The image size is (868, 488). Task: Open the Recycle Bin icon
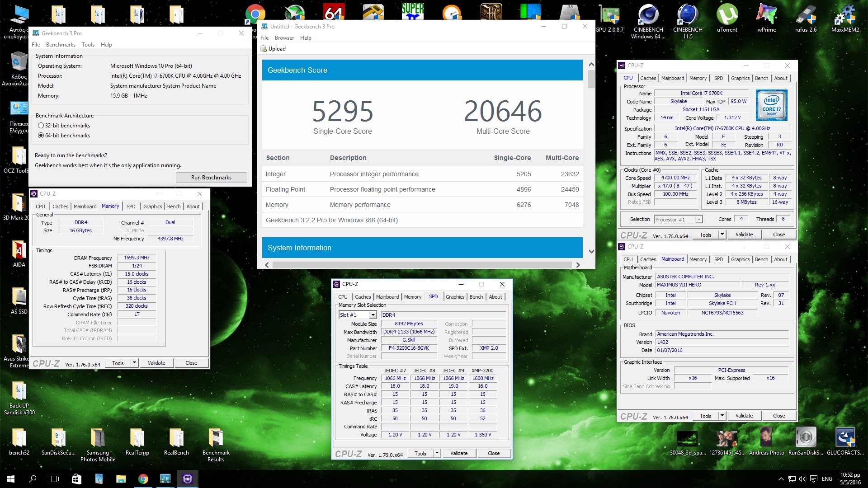pyautogui.click(x=19, y=69)
